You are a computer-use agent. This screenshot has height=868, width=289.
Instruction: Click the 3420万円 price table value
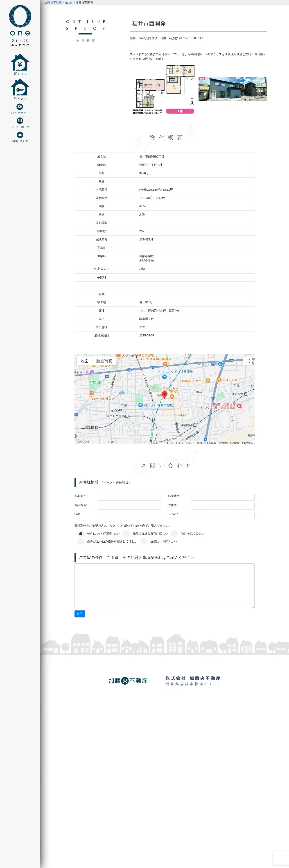click(x=145, y=173)
